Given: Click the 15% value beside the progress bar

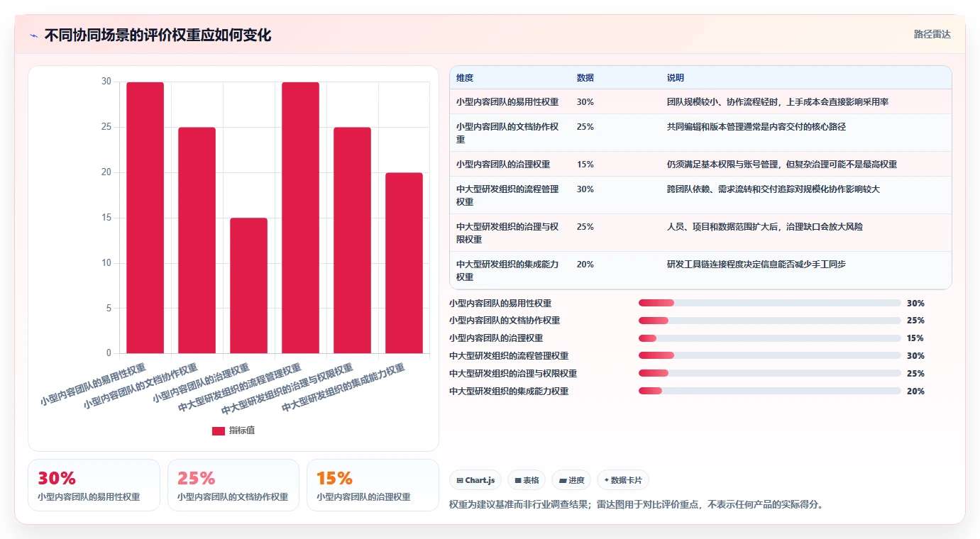Looking at the screenshot, I should [x=915, y=338].
